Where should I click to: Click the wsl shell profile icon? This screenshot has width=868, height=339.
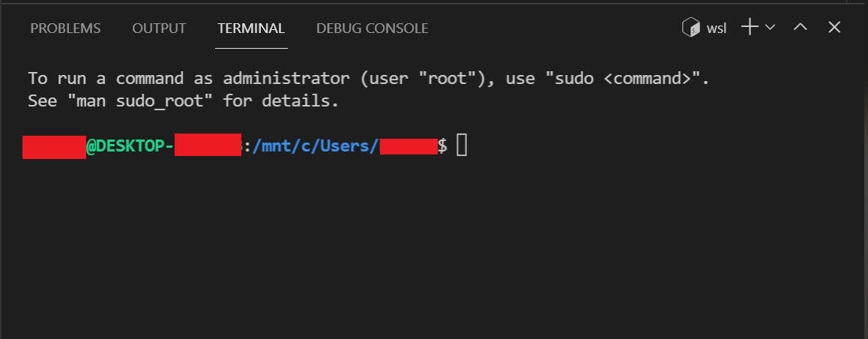pyautogui.click(x=691, y=27)
